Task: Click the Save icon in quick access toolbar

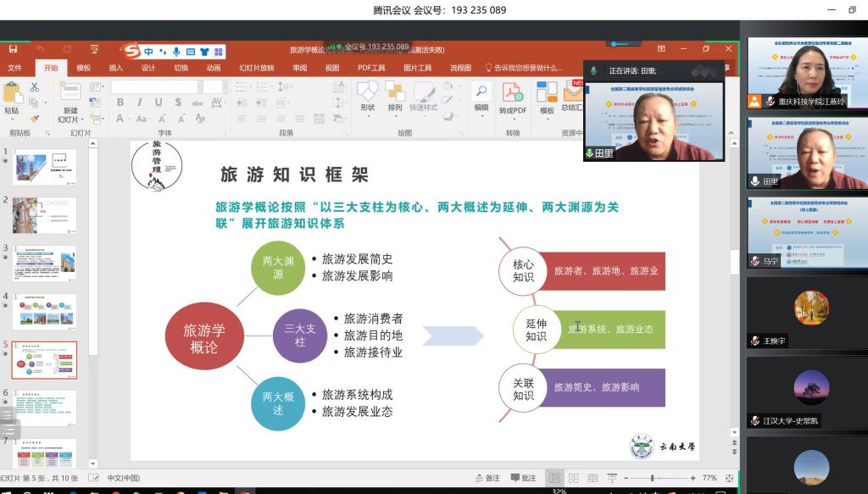Action: click(x=13, y=49)
